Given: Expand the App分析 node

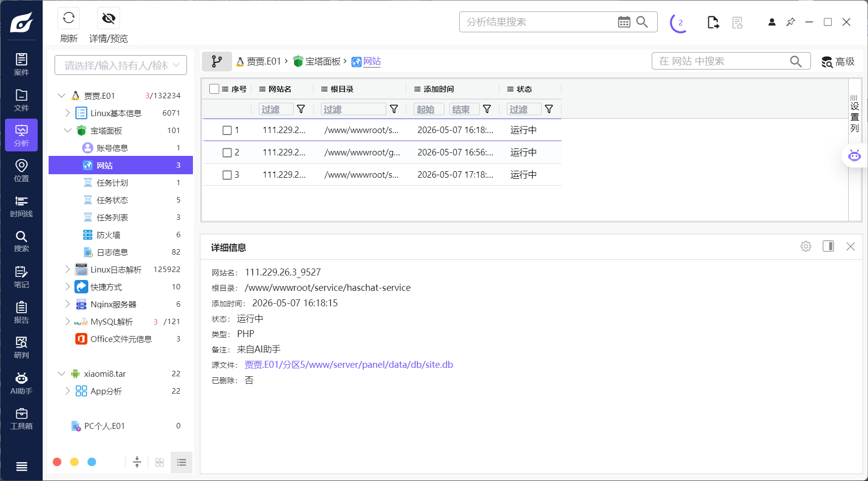Looking at the screenshot, I should (x=67, y=391).
